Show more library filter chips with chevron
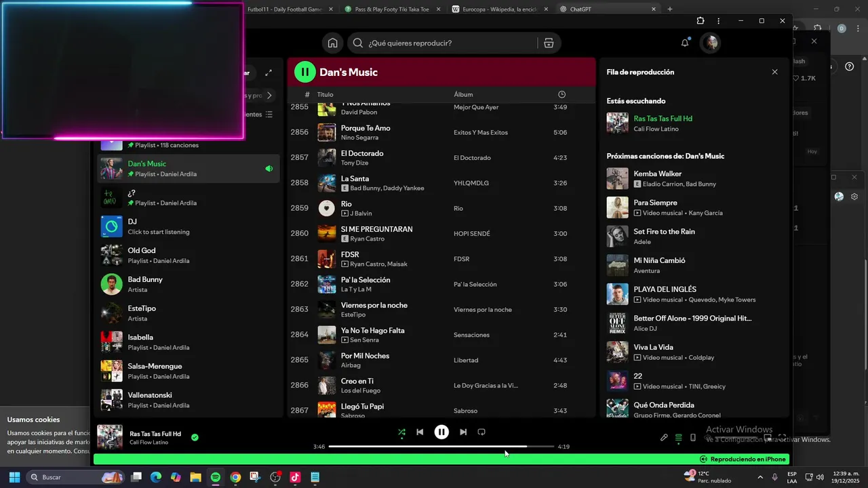 click(269, 96)
